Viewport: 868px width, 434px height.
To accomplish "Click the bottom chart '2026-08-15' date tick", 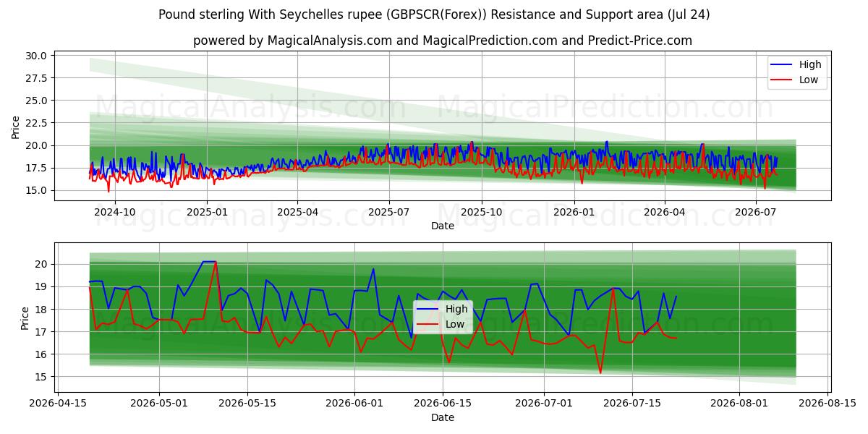I will click(826, 404).
